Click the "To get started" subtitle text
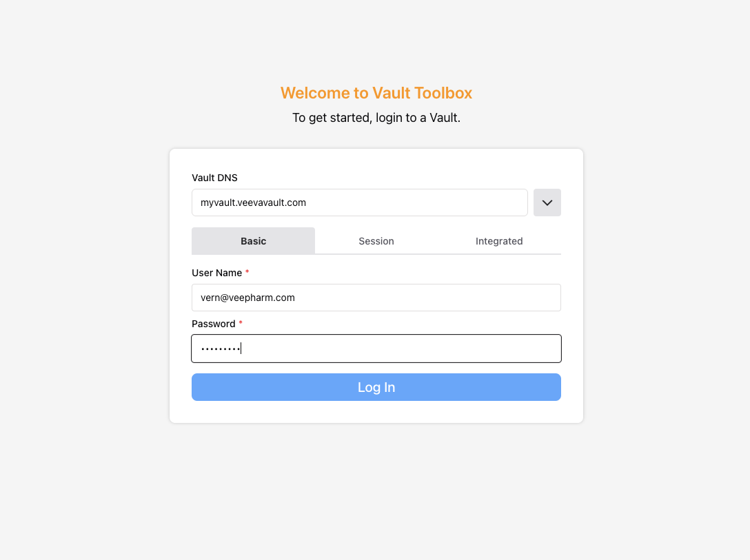The image size is (750, 560). [x=376, y=118]
